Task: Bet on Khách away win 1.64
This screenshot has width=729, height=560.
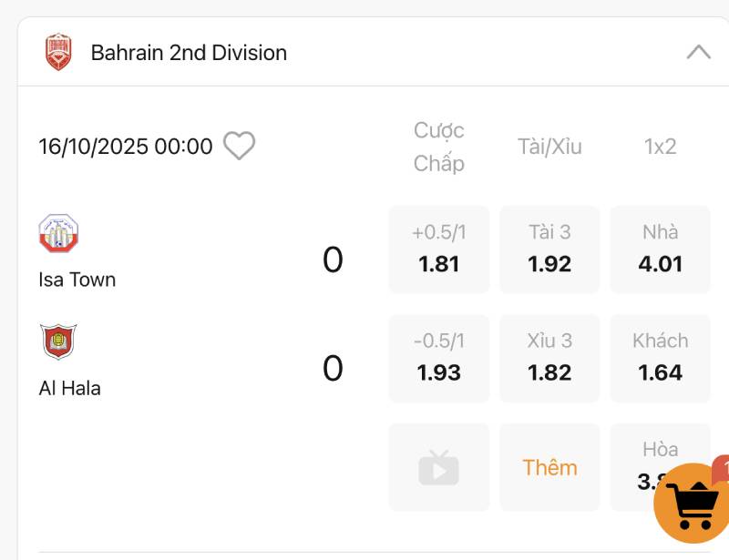Action: pos(660,358)
